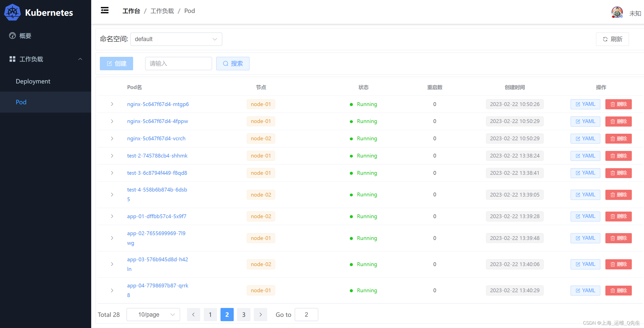Go to previous page arrow
644x328 pixels.
click(x=194, y=315)
